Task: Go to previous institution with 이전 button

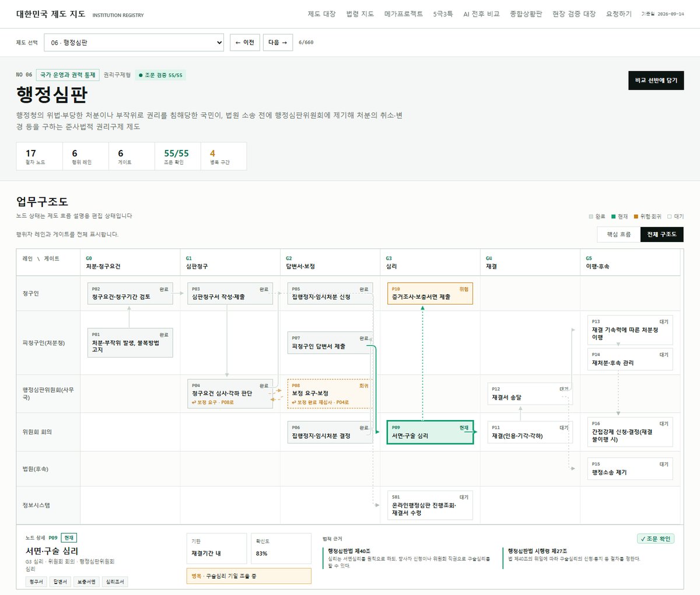Action: pos(245,43)
